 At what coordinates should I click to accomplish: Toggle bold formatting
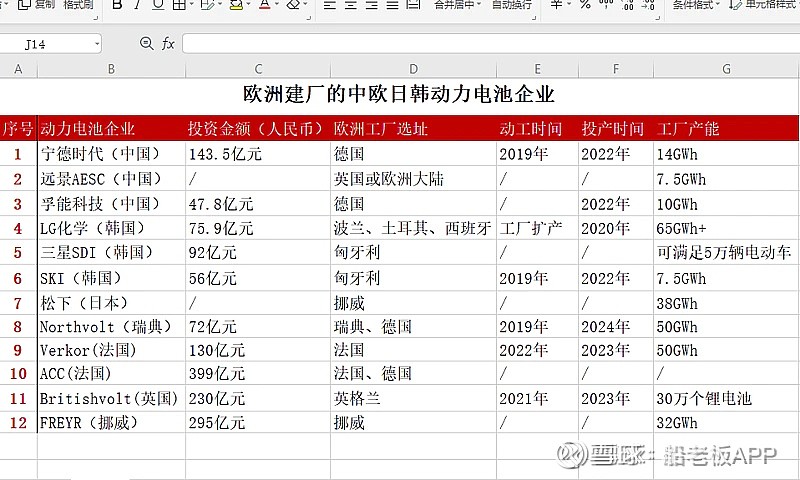[x=117, y=5]
